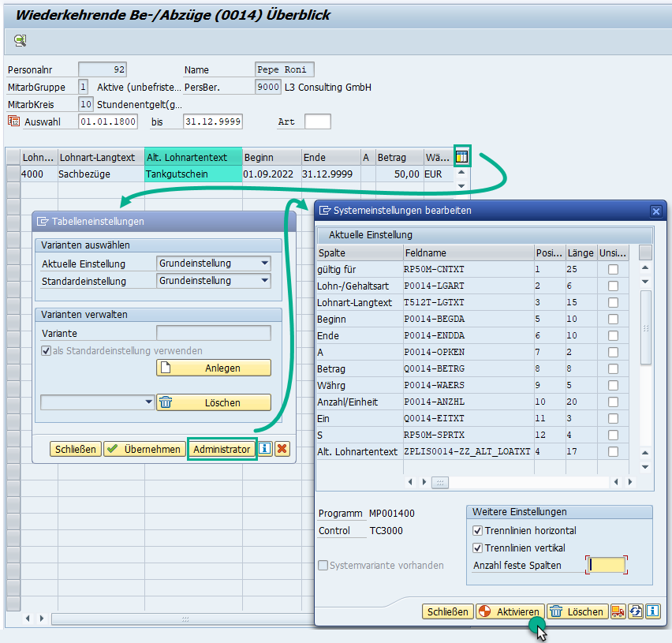
Task: Click the overview table's vertical scroll down arrow
Action: 461,185
